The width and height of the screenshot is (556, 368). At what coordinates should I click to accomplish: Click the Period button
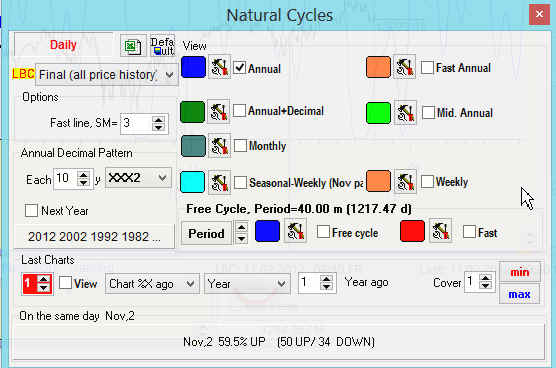(x=206, y=233)
